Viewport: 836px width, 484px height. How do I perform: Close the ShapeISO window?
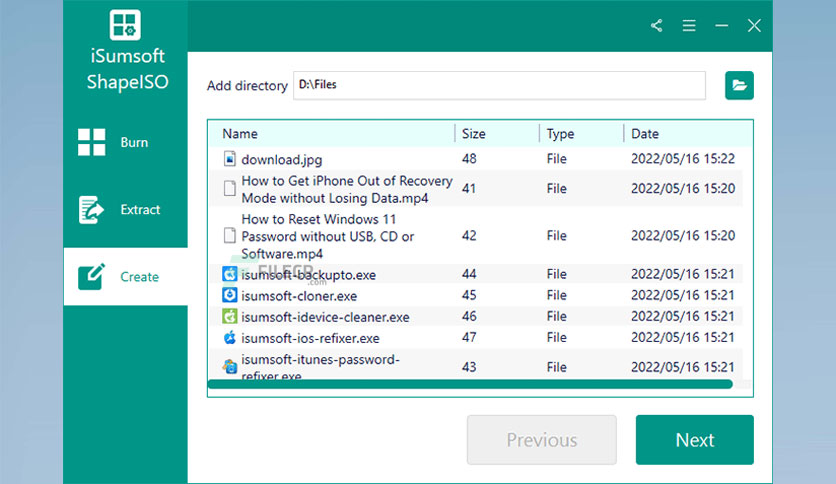[754, 26]
